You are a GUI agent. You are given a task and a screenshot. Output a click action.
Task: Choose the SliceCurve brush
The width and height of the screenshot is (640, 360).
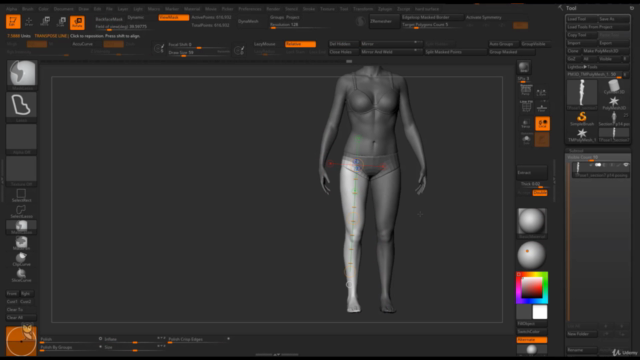tap(21, 275)
